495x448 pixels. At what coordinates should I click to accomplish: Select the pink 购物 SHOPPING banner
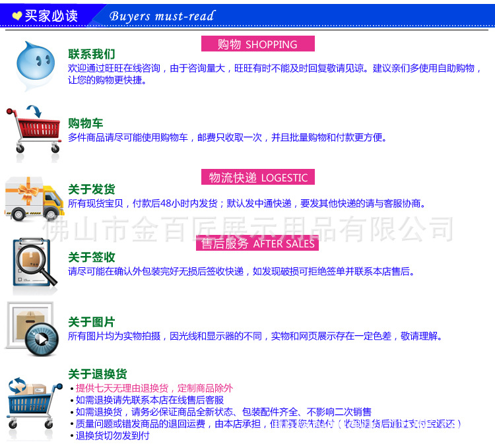257,44
